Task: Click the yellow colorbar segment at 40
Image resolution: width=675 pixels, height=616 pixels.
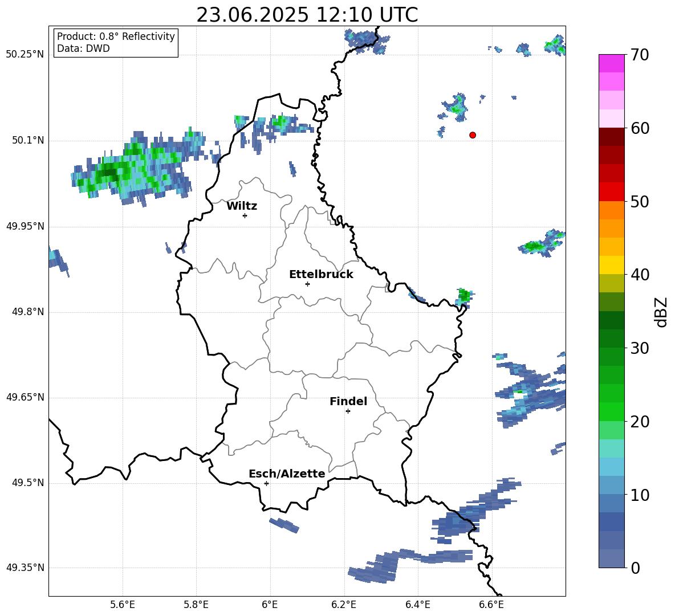Action: pos(611,265)
